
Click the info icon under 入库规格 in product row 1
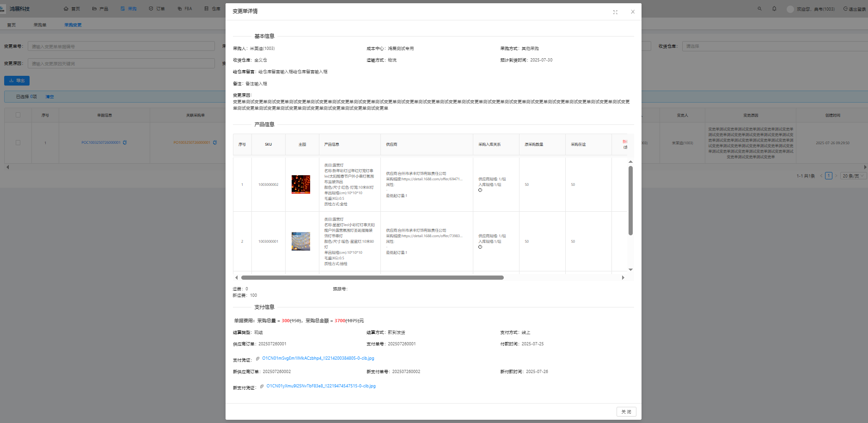point(480,190)
